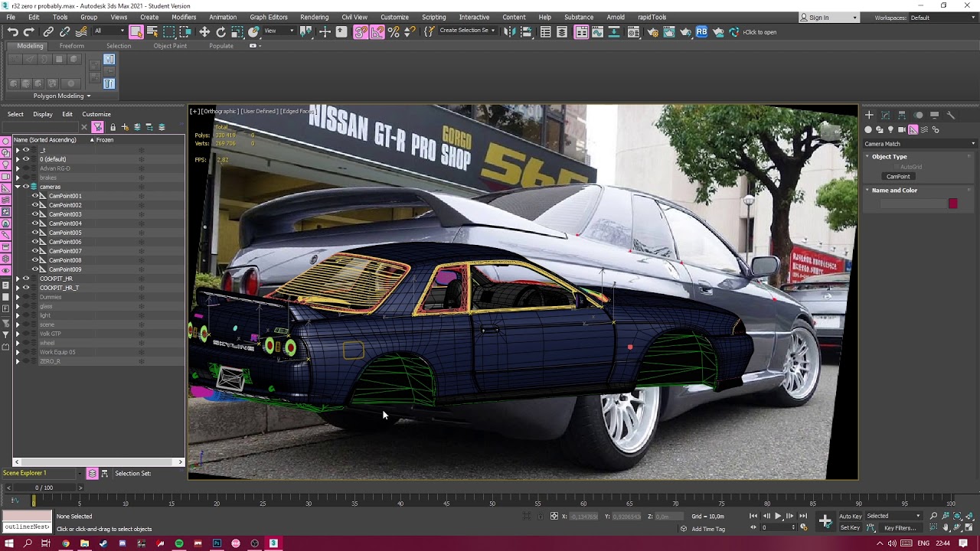The height and width of the screenshot is (551, 980).
Task: Click the CamPoint object type button
Action: click(x=898, y=177)
